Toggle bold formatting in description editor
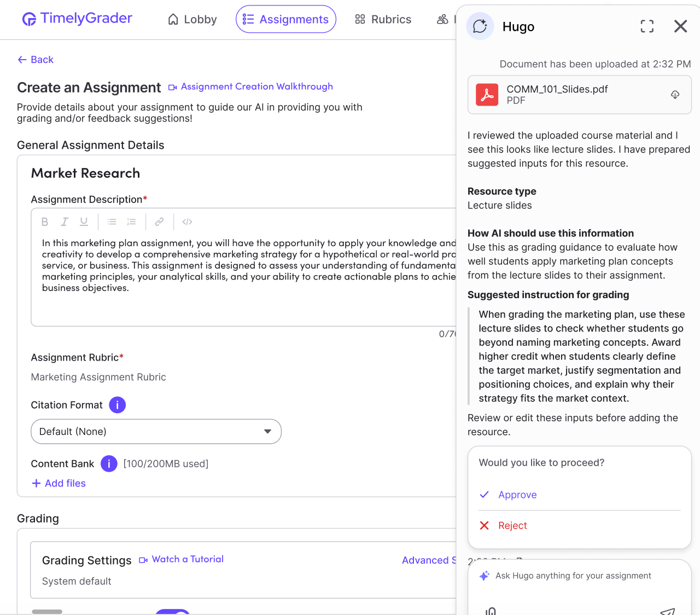Screen dimensions: 700x615 [45, 222]
